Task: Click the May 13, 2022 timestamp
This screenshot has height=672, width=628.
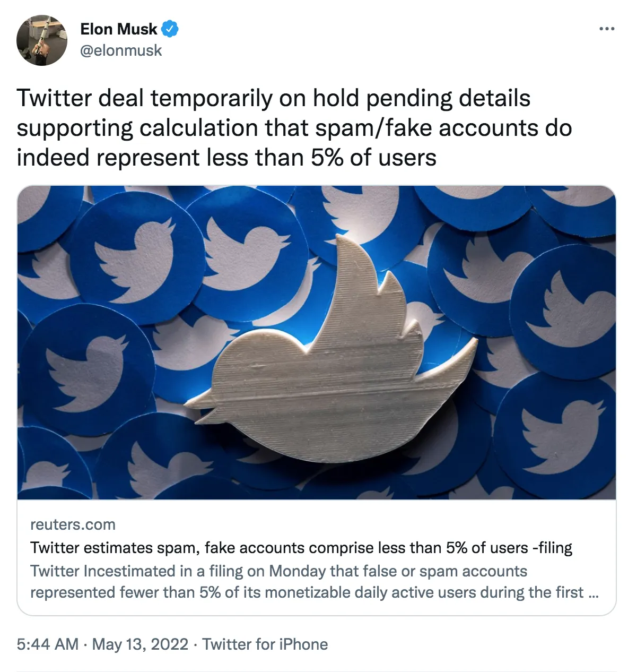Action: click(141, 644)
